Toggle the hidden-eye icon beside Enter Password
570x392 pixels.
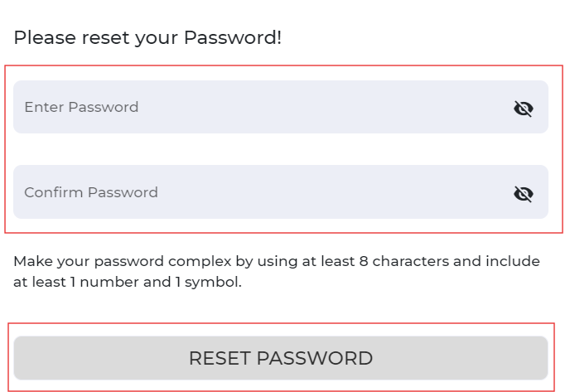click(x=523, y=109)
